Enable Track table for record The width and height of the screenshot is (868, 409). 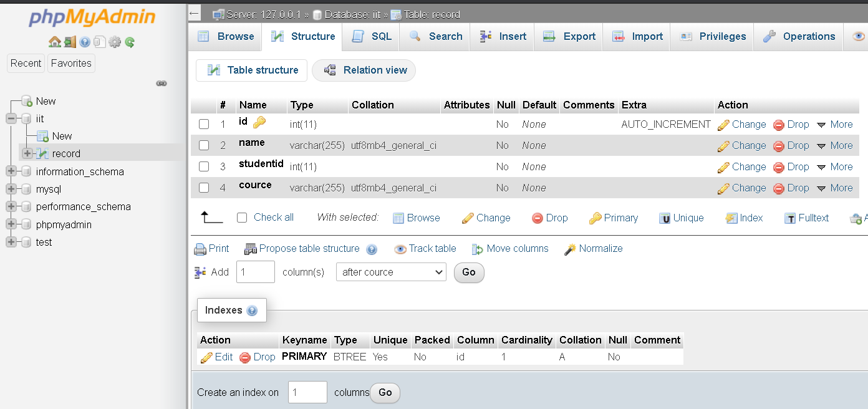[x=425, y=248]
